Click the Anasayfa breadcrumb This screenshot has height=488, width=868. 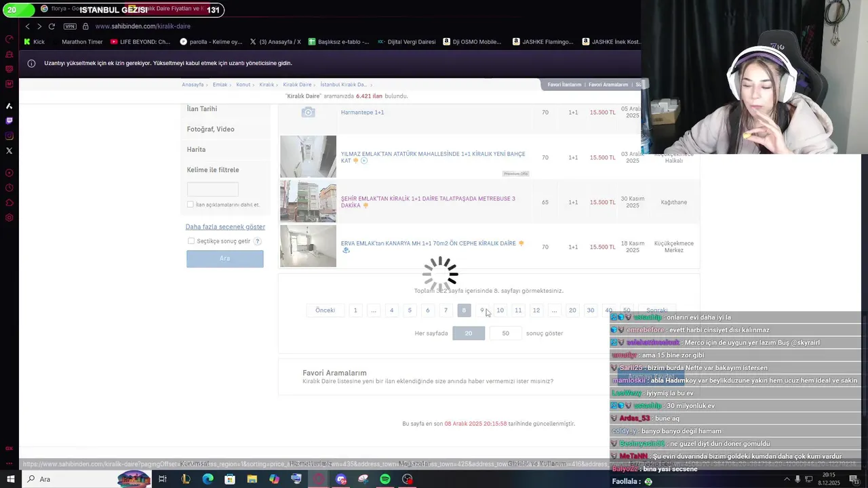pos(193,85)
